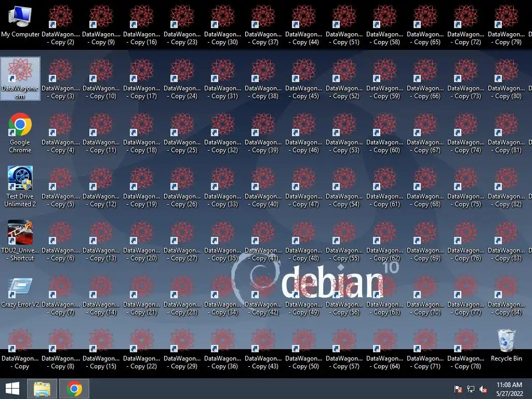The width and height of the screenshot is (532, 399).
Task: Select the Recycle Bin icon
Action: [506, 345]
